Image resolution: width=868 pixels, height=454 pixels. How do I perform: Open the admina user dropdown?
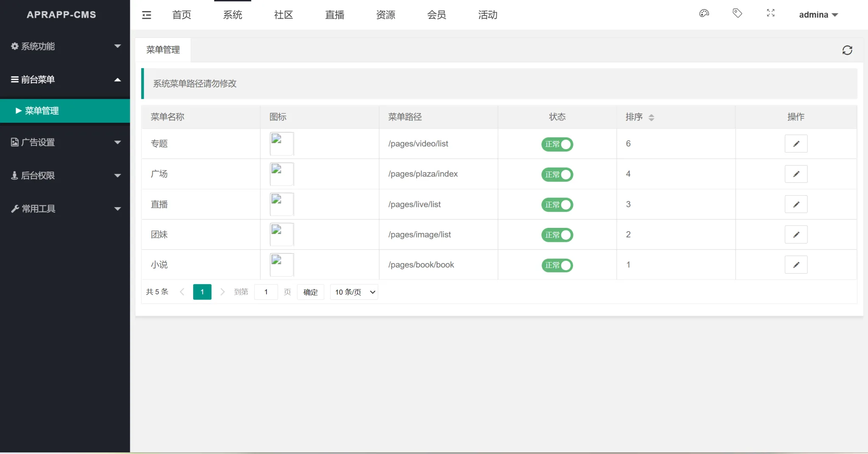pyautogui.click(x=818, y=15)
